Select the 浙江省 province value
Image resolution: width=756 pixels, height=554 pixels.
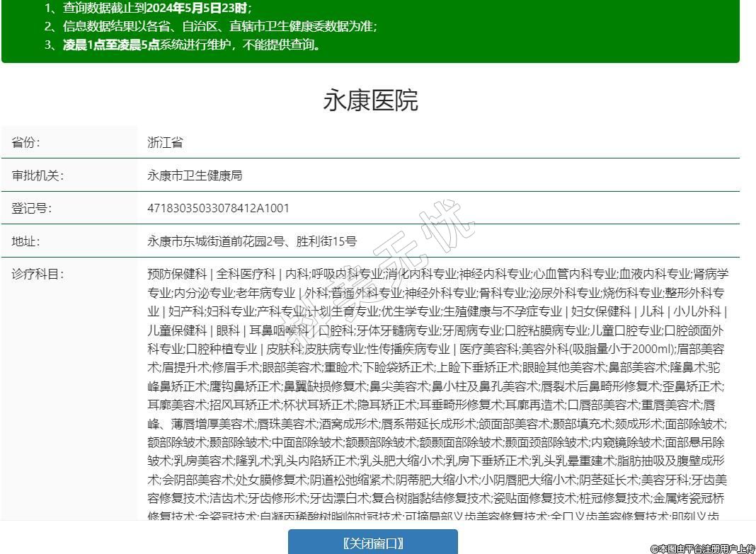click(165, 142)
